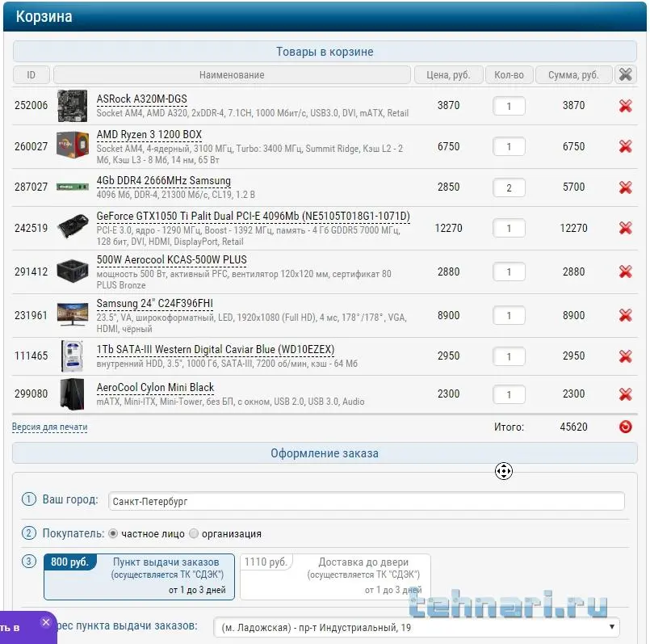
Task: Click the red refresh total icon
Action: (x=625, y=427)
